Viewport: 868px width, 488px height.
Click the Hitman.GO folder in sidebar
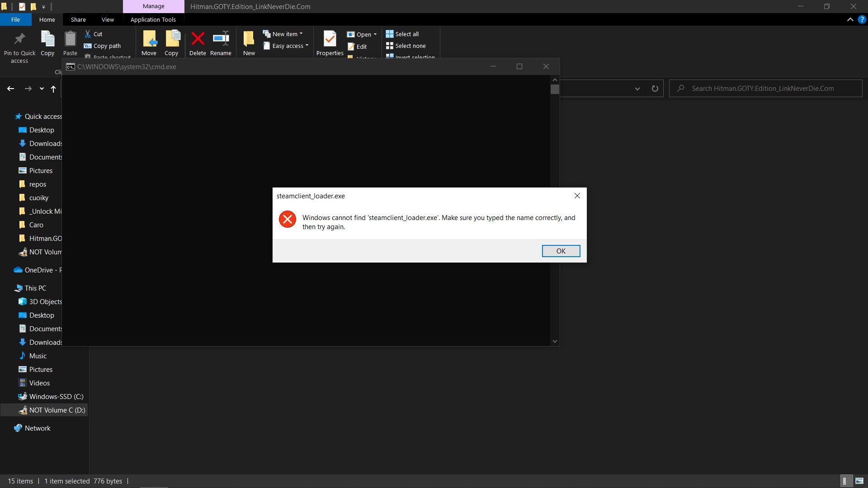(45, 238)
